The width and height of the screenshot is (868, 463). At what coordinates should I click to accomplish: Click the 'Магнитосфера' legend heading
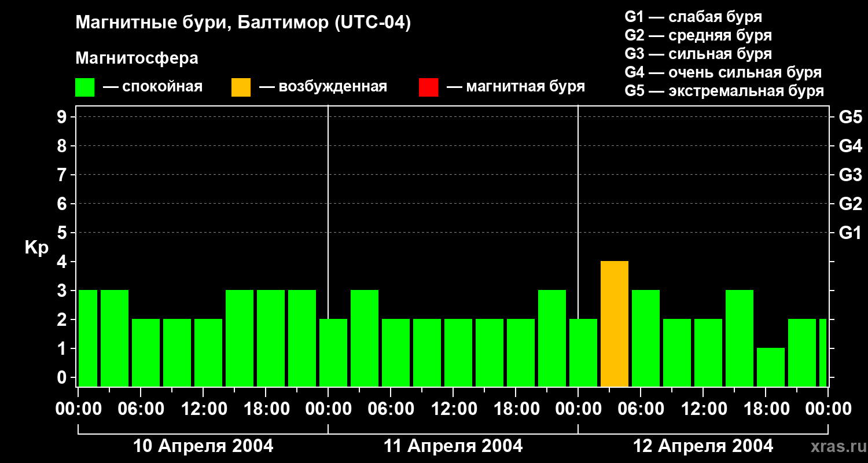click(x=137, y=58)
